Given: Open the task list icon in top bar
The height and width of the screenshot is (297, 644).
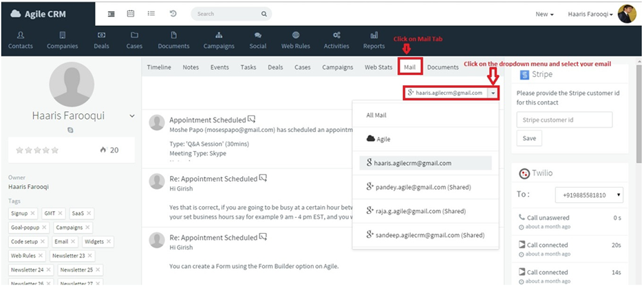Looking at the screenshot, I should coord(151,14).
